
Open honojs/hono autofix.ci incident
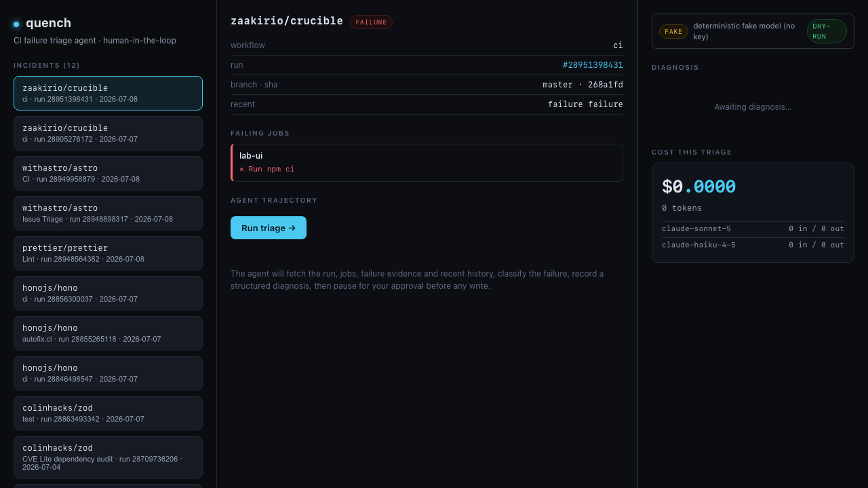[x=108, y=333]
